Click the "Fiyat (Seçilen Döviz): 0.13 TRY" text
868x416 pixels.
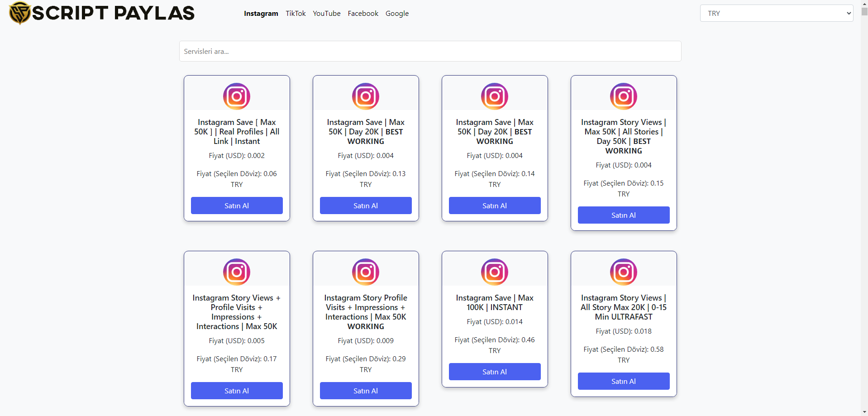point(366,179)
